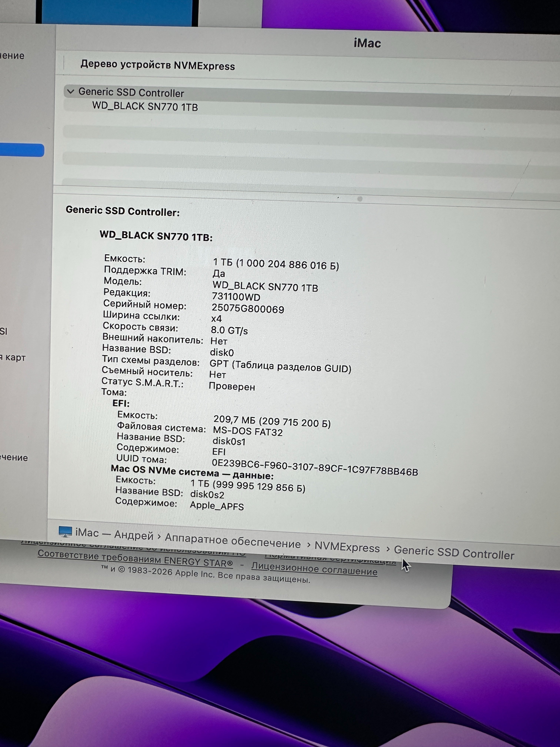This screenshot has width=560, height=747.
Task: Select EFI capacity 209,7 МБ (209 715 200 Б)
Action: [x=272, y=421]
